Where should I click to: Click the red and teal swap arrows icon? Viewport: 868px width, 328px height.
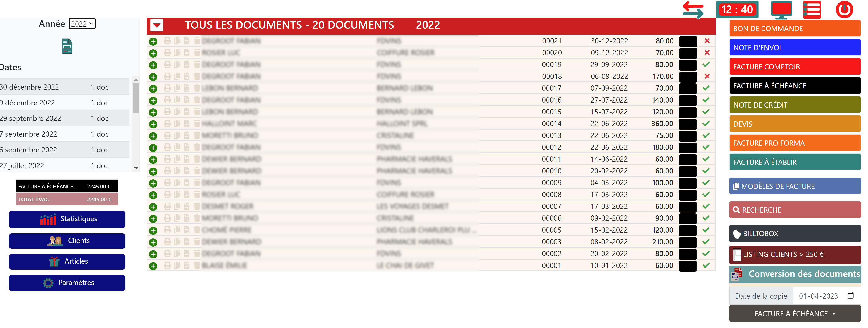pyautogui.click(x=693, y=10)
